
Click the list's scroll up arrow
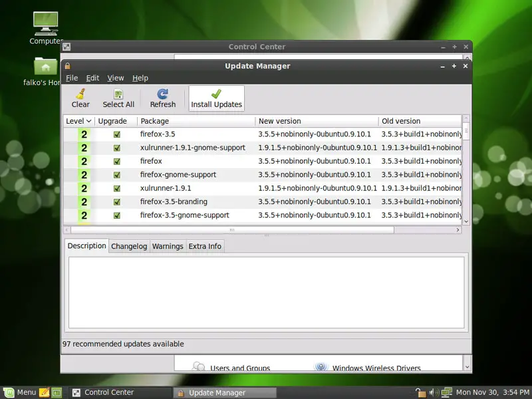pyautogui.click(x=466, y=118)
